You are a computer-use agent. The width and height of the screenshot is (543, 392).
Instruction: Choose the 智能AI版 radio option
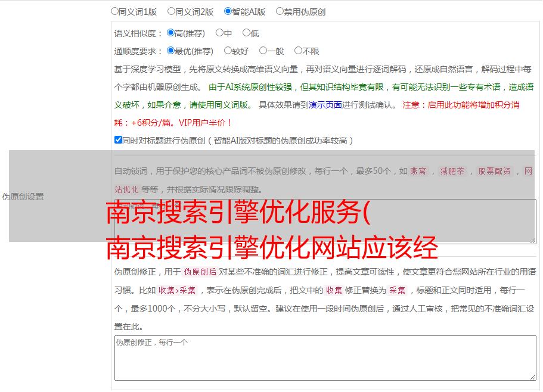point(228,11)
